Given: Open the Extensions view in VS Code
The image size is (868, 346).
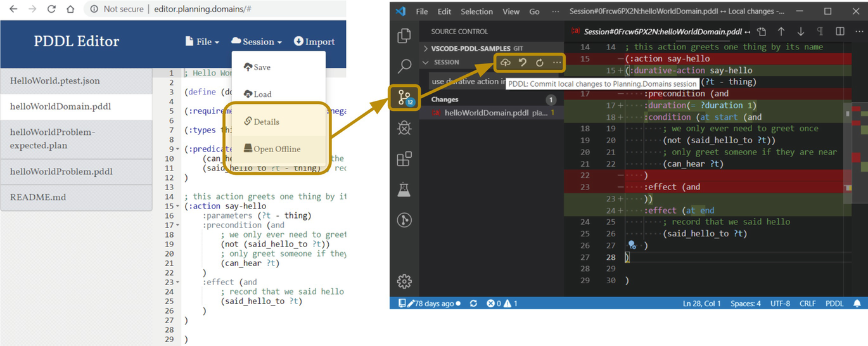Looking at the screenshot, I should (x=404, y=158).
